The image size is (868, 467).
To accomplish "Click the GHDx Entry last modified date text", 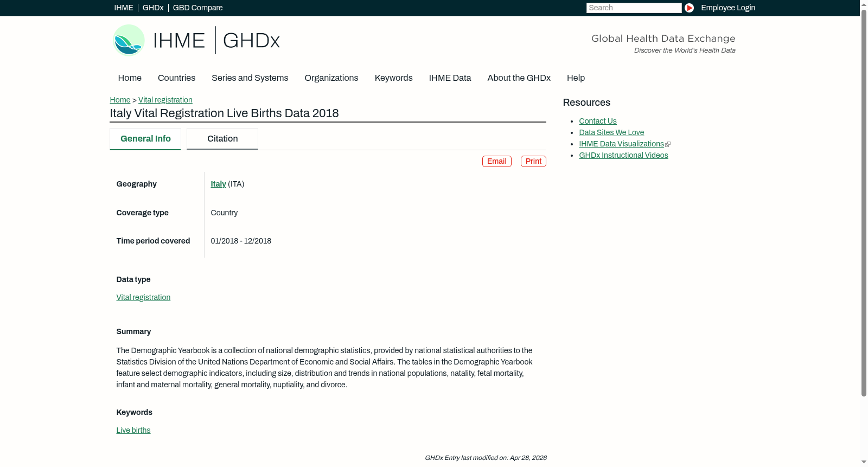I will point(486,458).
